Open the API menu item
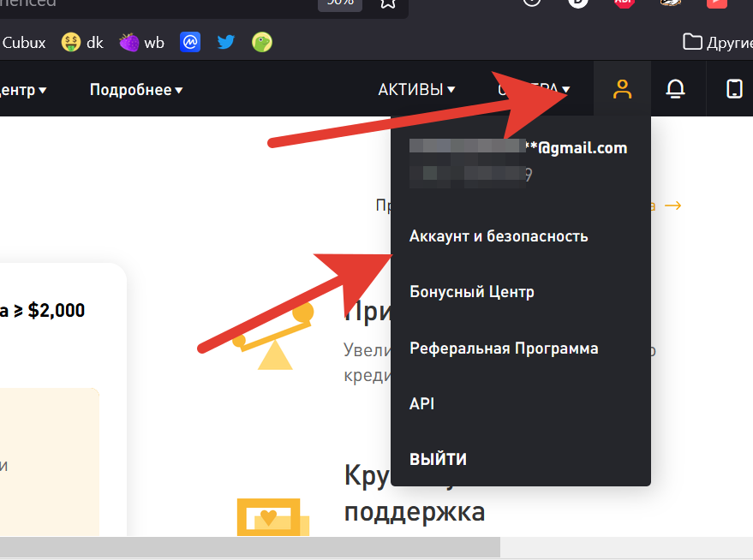This screenshot has width=753, height=560. click(x=421, y=403)
